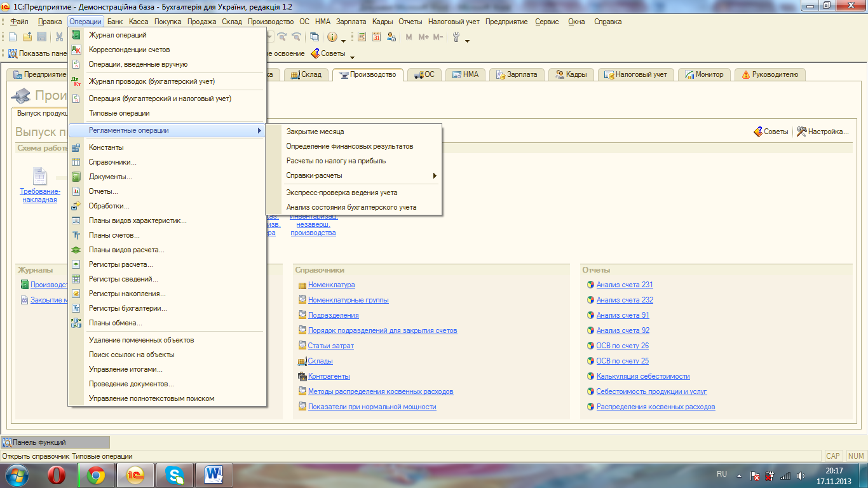Select Закрытие месяца from the submenu

pyautogui.click(x=353, y=132)
